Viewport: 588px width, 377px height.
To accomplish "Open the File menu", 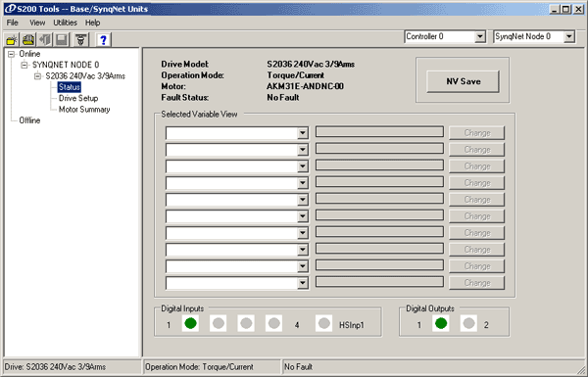I will [x=13, y=23].
